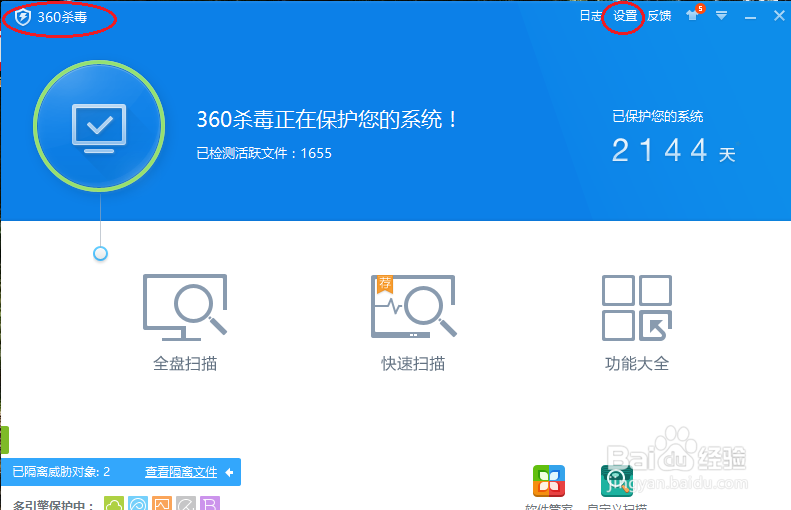Start 快速扫描 quick scan icon

click(414, 306)
